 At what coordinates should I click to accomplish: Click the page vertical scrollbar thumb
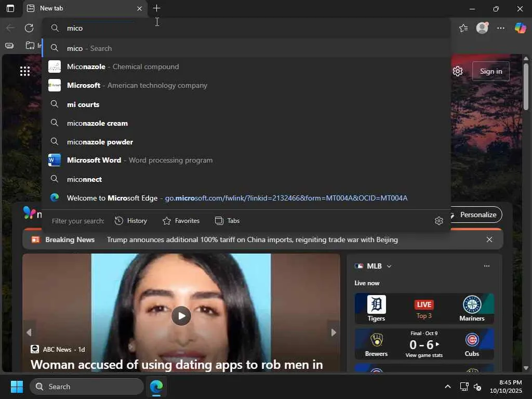pyautogui.click(x=526, y=87)
